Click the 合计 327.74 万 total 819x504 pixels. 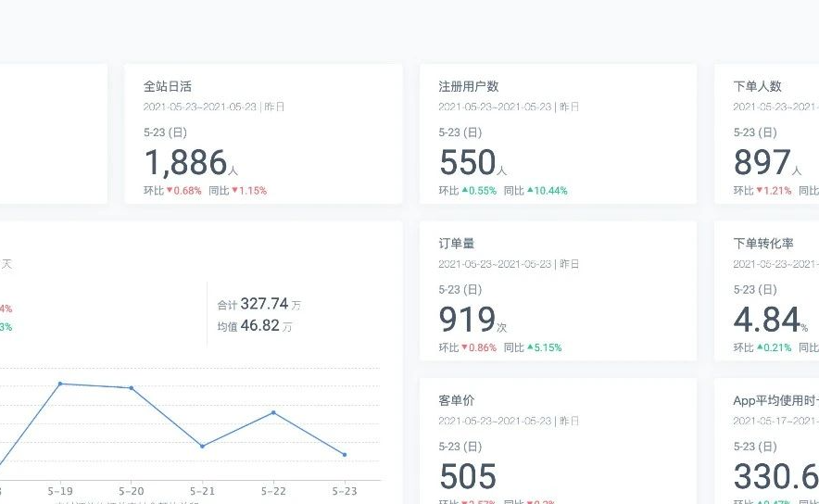259,304
